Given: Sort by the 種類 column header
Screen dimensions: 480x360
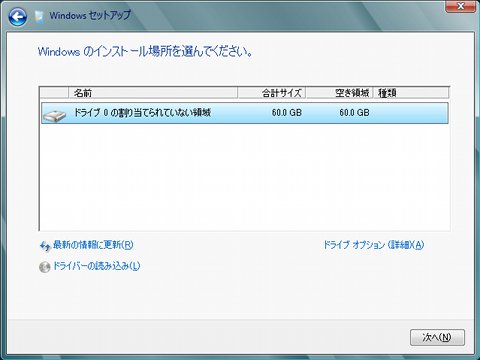Looking at the screenshot, I should tap(411, 93).
